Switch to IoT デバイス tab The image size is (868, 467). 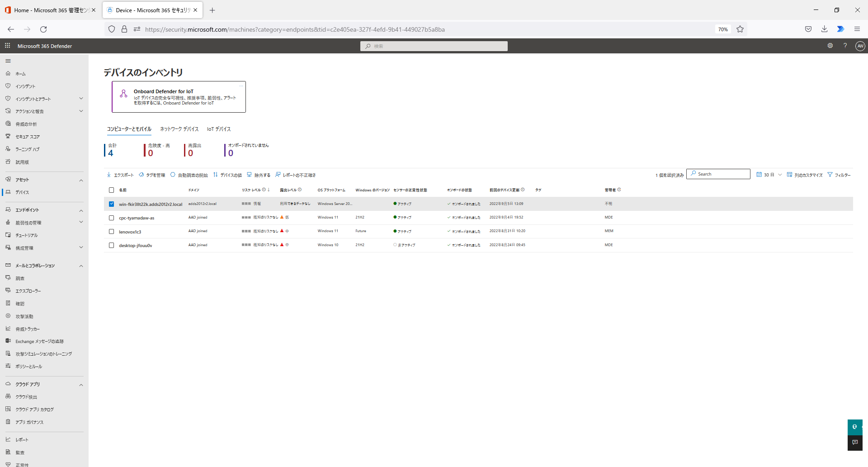pos(219,129)
